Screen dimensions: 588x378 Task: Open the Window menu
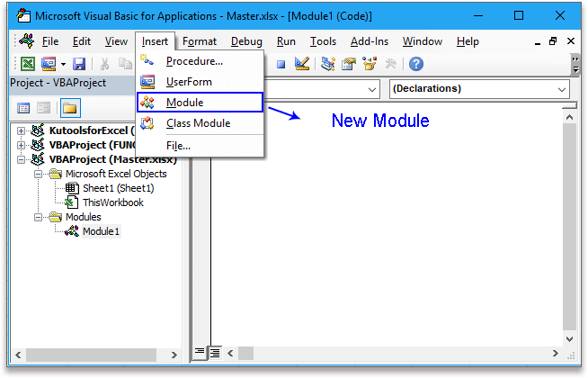423,41
